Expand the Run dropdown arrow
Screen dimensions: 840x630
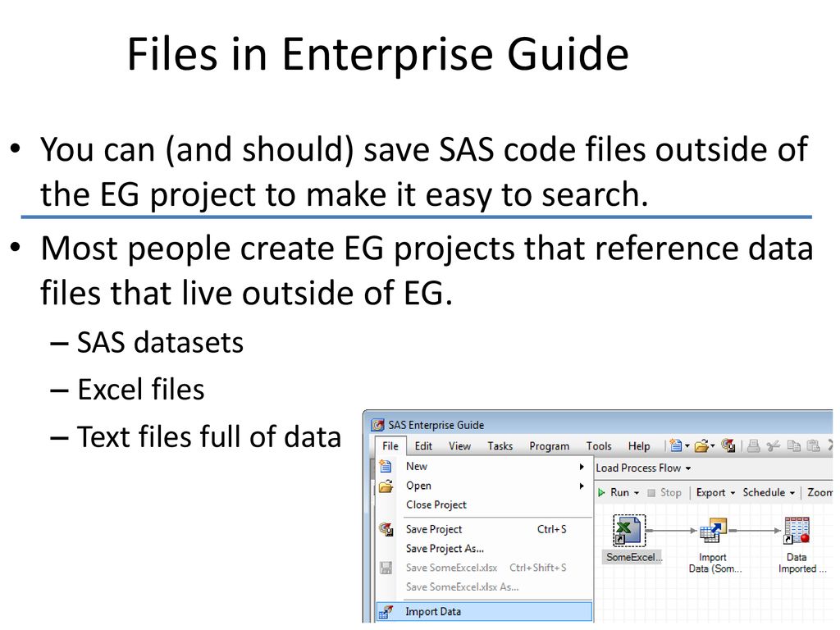point(637,493)
